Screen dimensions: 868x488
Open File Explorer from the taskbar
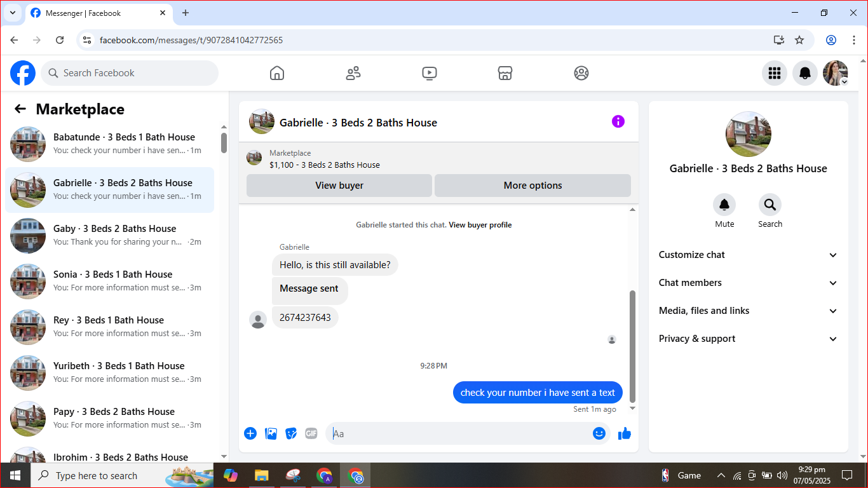tap(261, 475)
